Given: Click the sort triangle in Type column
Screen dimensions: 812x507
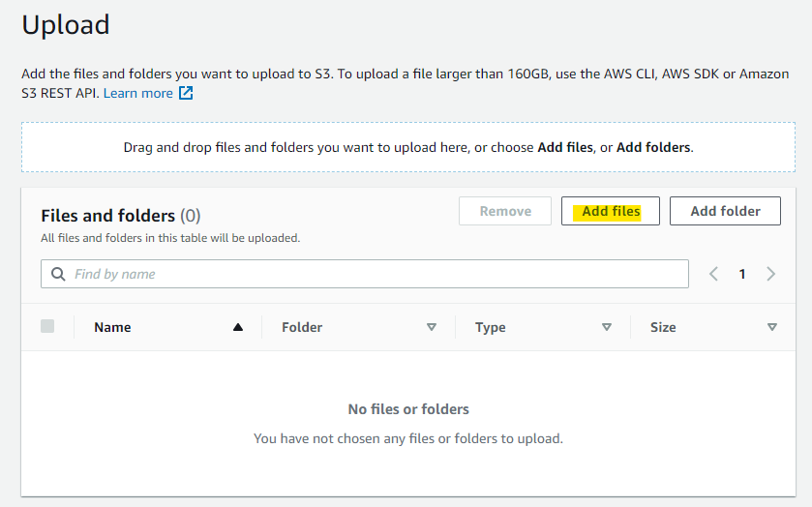Looking at the screenshot, I should click(x=607, y=327).
